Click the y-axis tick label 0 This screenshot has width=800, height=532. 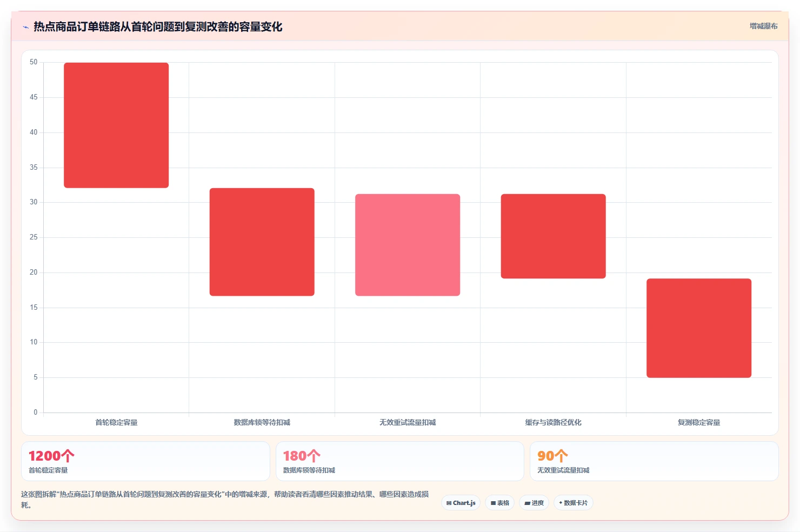coord(36,413)
